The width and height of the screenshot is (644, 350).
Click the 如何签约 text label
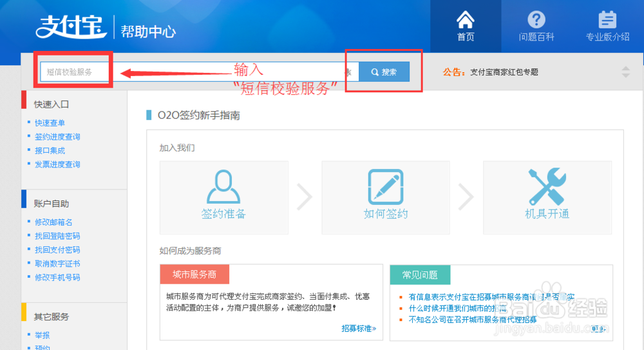click(x=386, y=214)
